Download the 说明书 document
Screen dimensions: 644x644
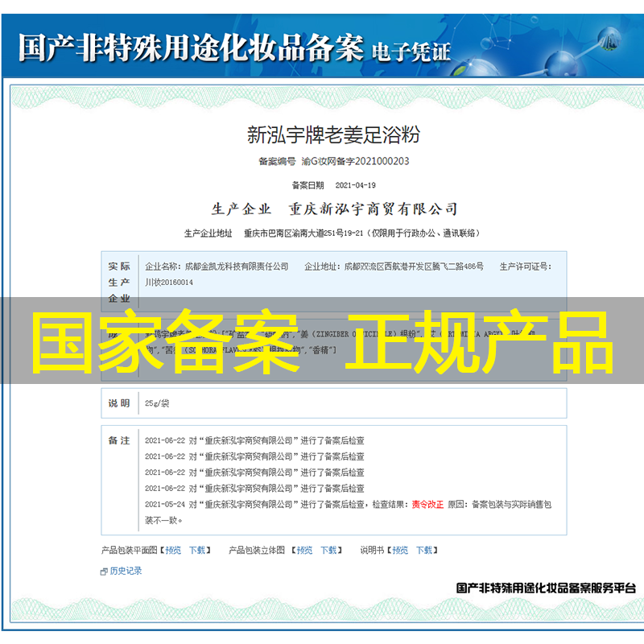pos(424,551)
